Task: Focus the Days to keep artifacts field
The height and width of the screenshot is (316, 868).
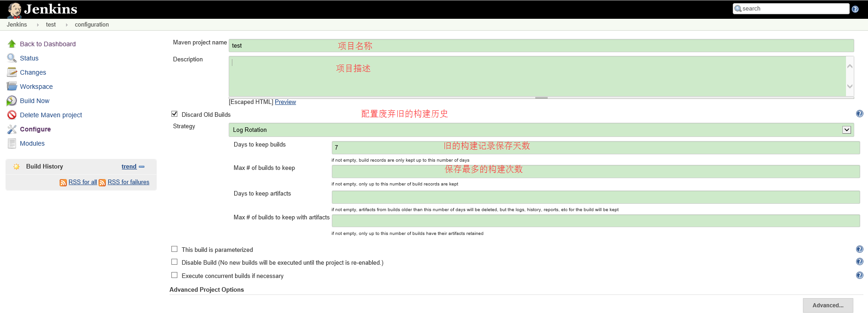Action: (596, 197)
